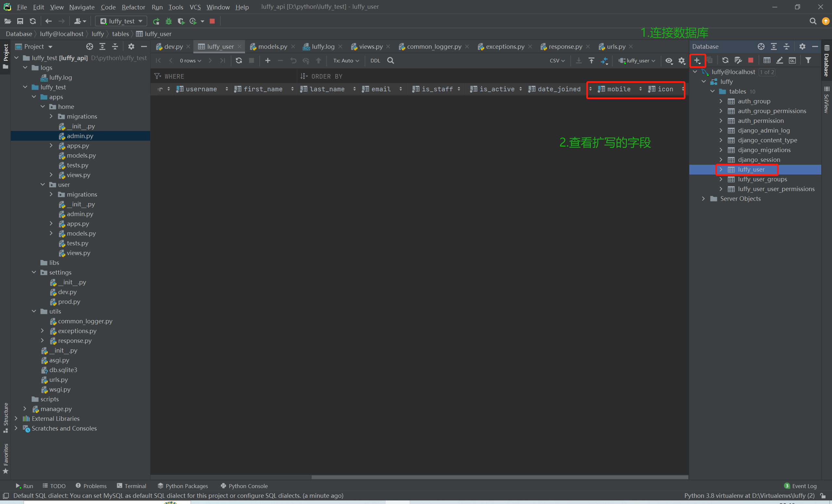Expand the Server Objects tree node
Image resolution: width=832 pixels, height=504 pixels.
coord(703,199)
